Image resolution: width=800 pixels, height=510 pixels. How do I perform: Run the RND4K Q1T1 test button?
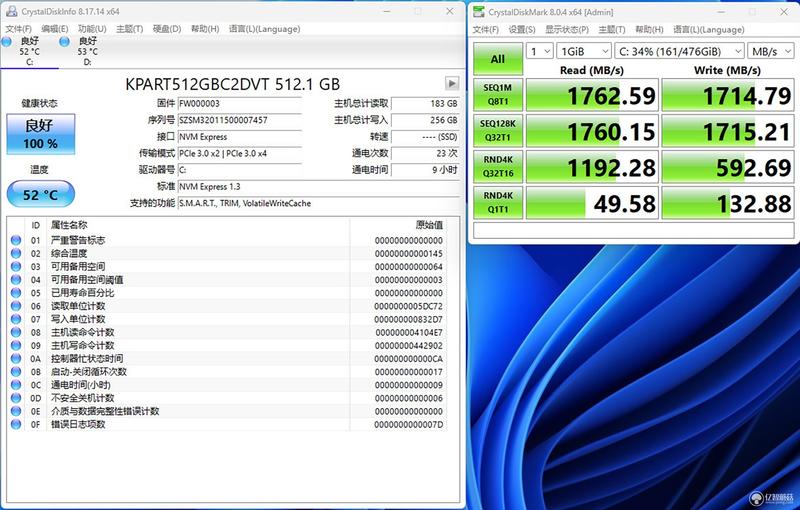click(x=498, y=202)
